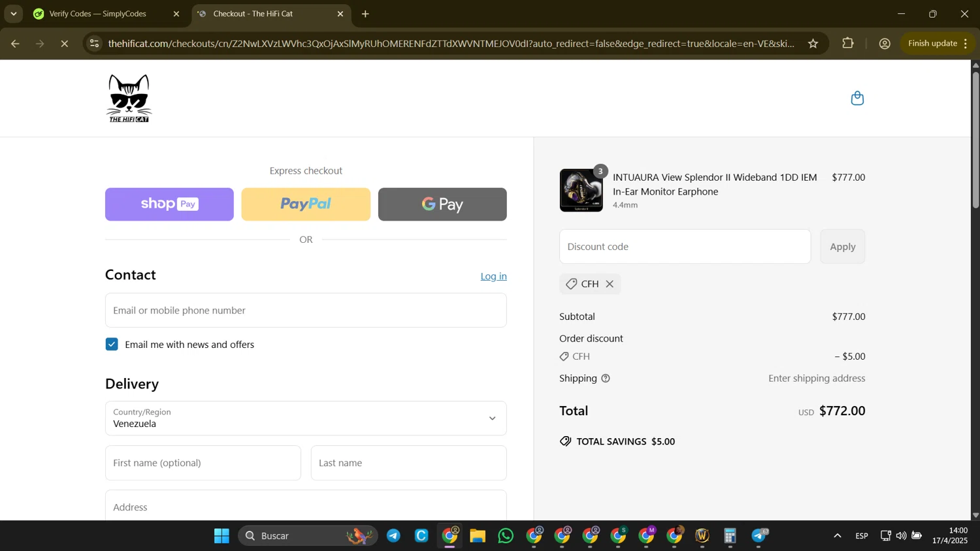Open the browser Extensions puzzle icon
The height and width of the screenshot is (551, 980).
point(848,44)
